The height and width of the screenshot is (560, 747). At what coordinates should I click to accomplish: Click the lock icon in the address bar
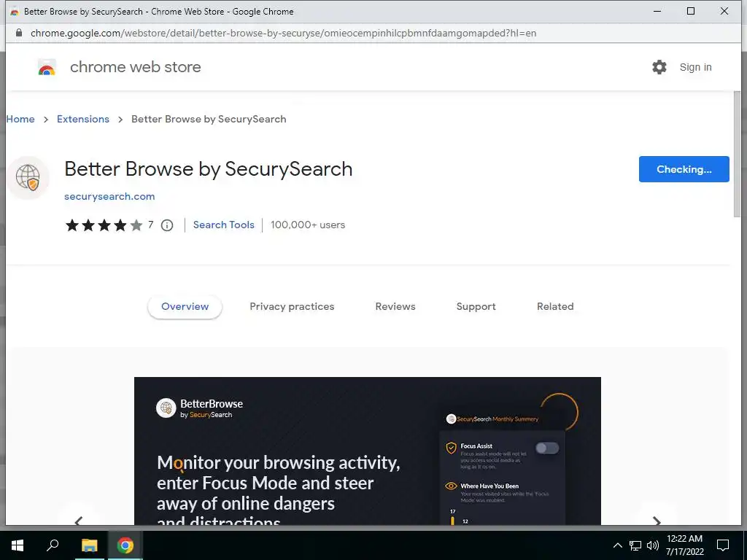point(18,33)
